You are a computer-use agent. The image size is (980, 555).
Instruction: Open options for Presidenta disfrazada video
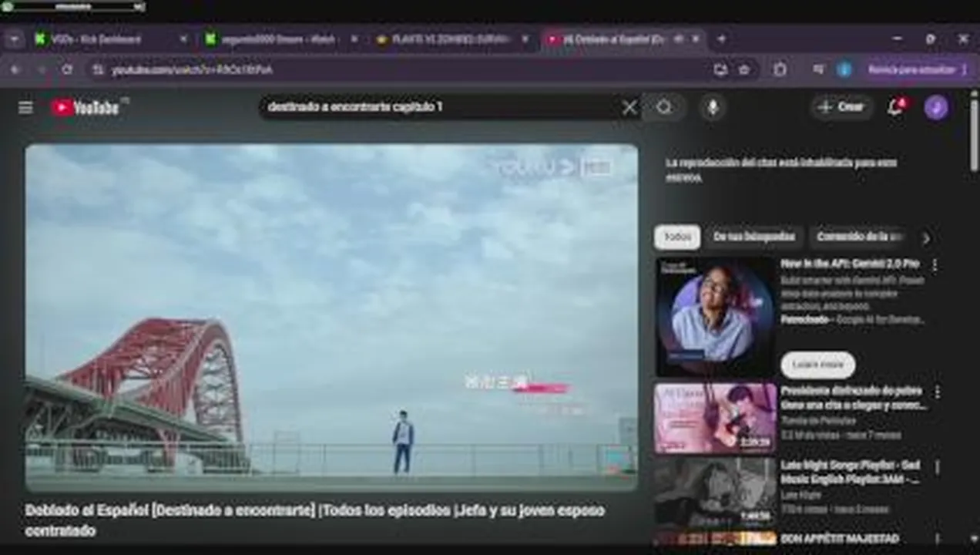pos(937,392)
